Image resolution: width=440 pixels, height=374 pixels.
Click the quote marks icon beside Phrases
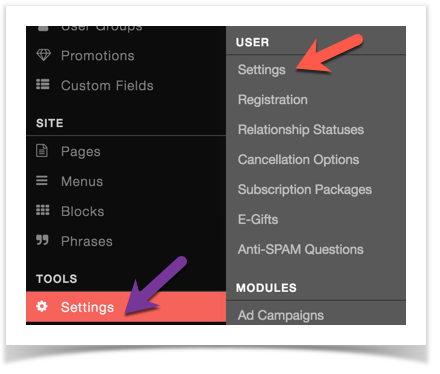tap(42, 240)
